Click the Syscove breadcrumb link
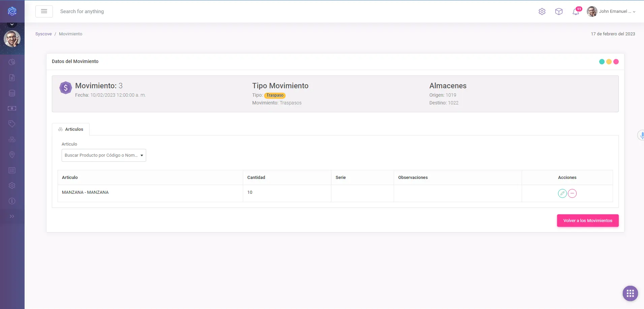 point(43,34)
